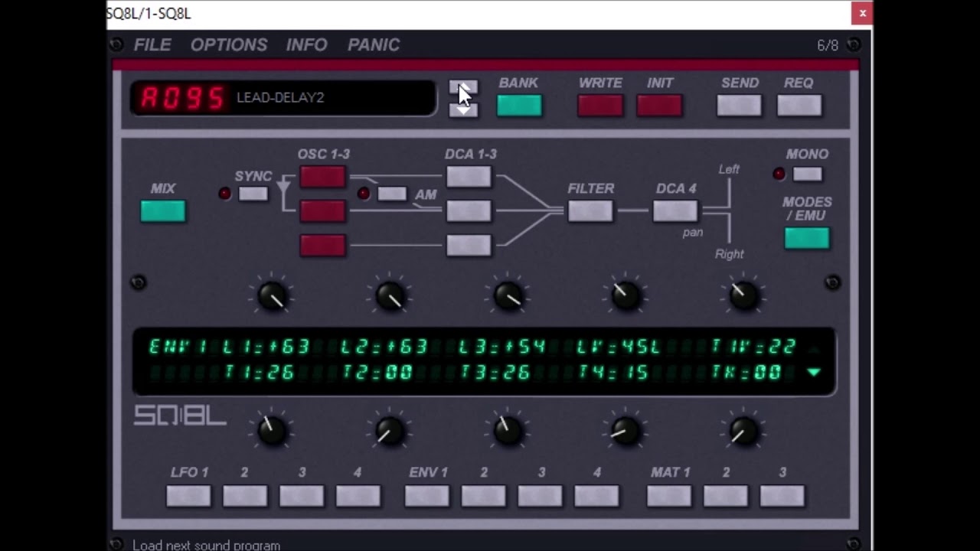The height and width of the screenshot is (551, 980).
Task: Click the knob above the T1V parameter
Action: click(x=743, y=296)
